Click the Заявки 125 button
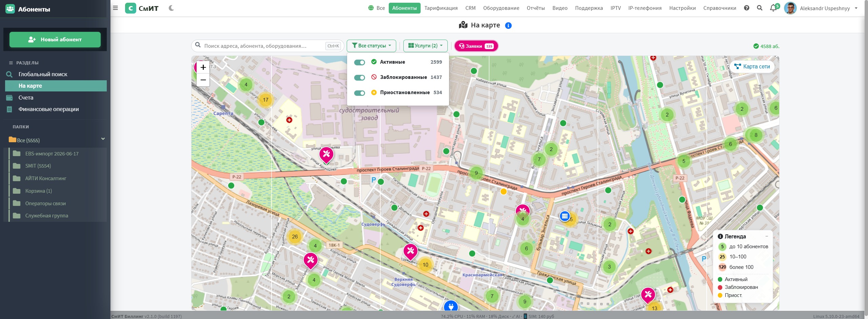 (x=476, y=46)
